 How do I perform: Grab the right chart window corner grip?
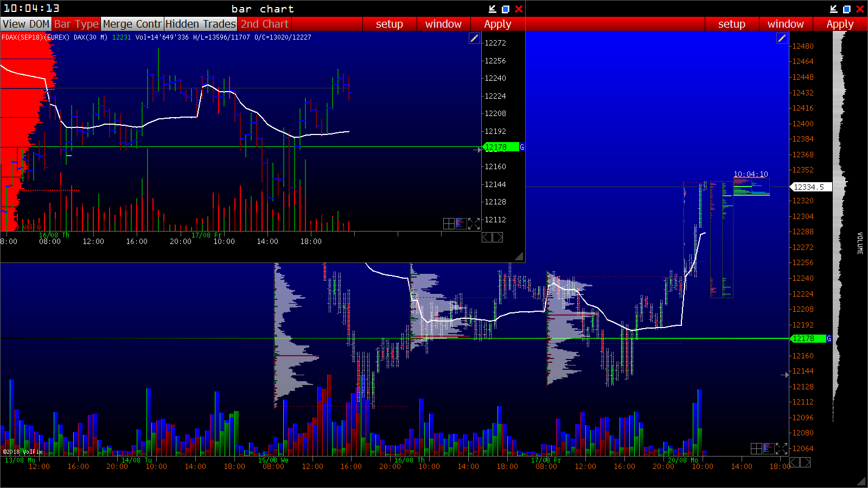(x=861, y=481)
